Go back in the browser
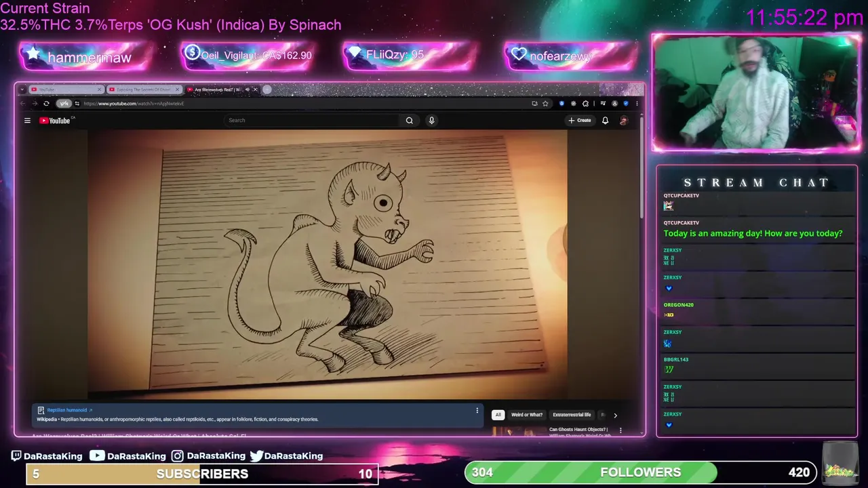Image resolution: width=868 pixels, height=488 pixels. click(22, 104)
